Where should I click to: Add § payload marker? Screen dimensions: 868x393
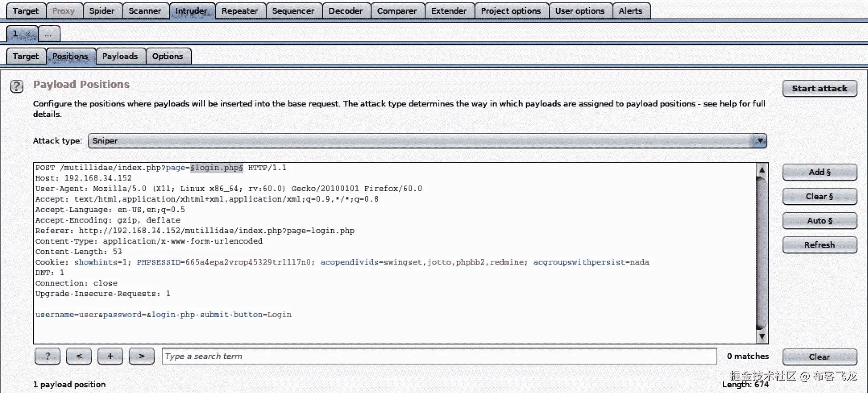(819, 172)
